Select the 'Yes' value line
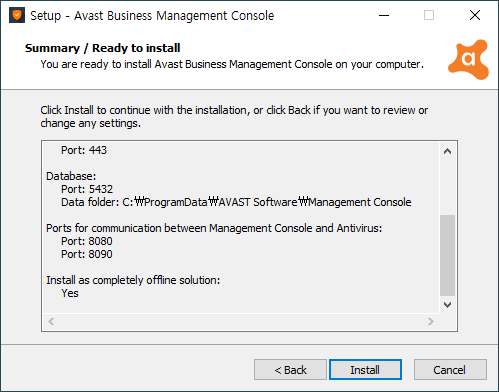 click(70, 293)
